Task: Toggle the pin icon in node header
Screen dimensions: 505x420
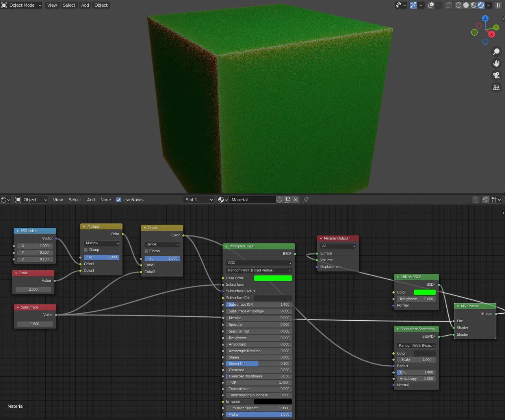Action: [306, 200]
